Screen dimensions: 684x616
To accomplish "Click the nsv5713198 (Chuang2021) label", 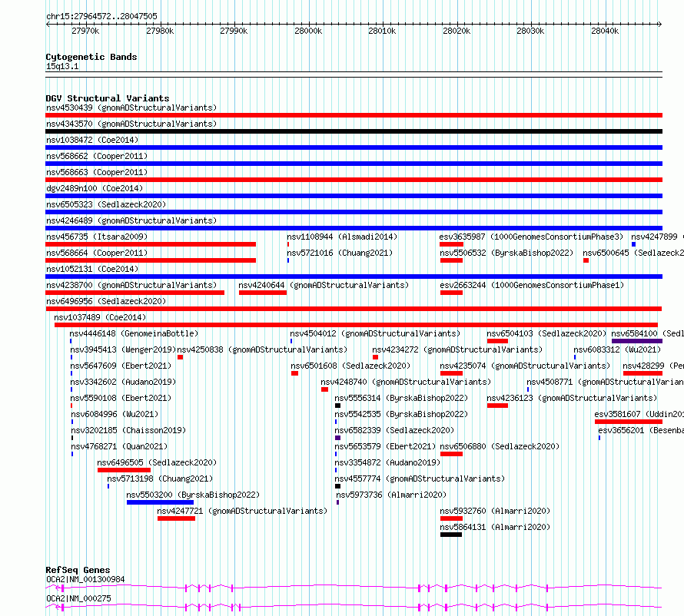I will (x=160, y=479).
